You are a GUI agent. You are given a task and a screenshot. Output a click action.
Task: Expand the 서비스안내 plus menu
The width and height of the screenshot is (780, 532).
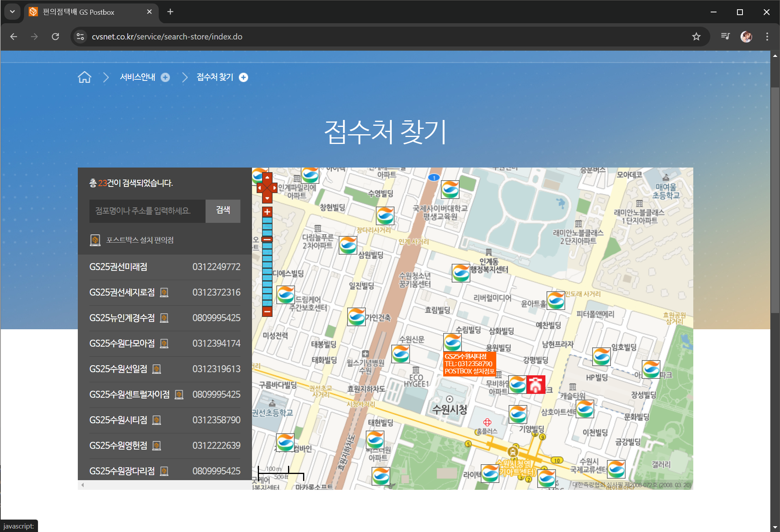coord(165,77)
